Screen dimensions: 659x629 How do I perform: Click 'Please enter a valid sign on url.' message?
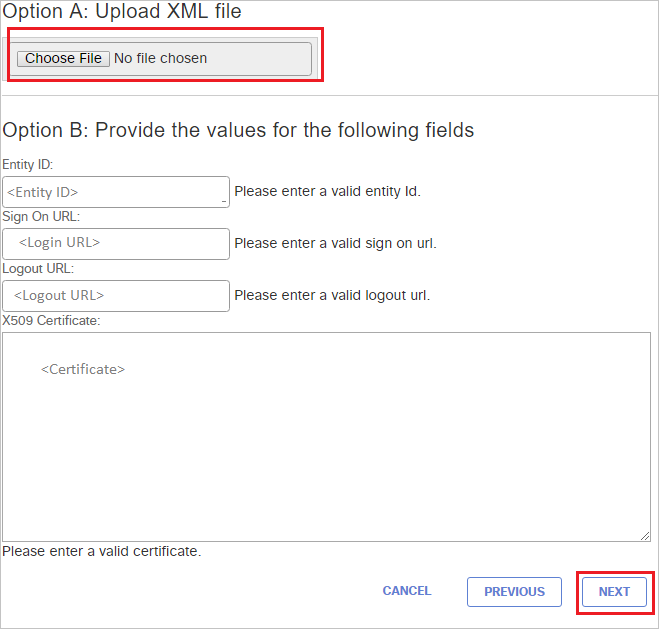click(x=335, y=243)
